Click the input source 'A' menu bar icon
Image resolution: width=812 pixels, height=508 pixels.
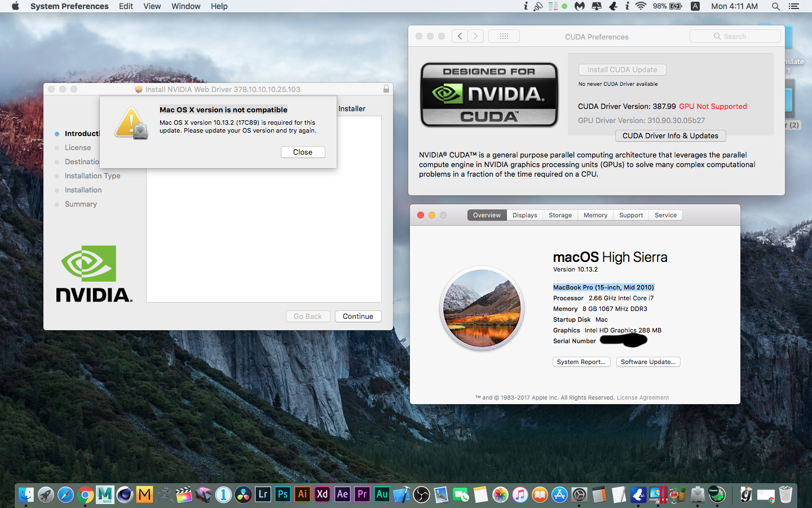tap(695, 6)
